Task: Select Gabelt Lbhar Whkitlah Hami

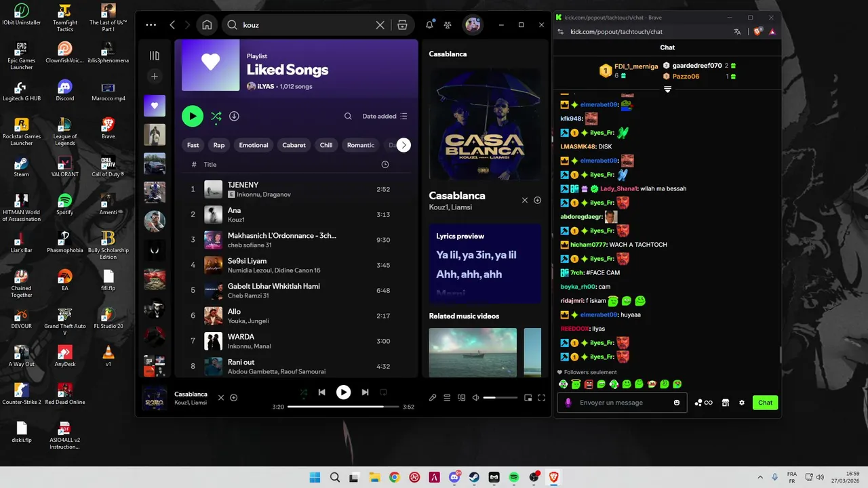Action: point(296,290)
